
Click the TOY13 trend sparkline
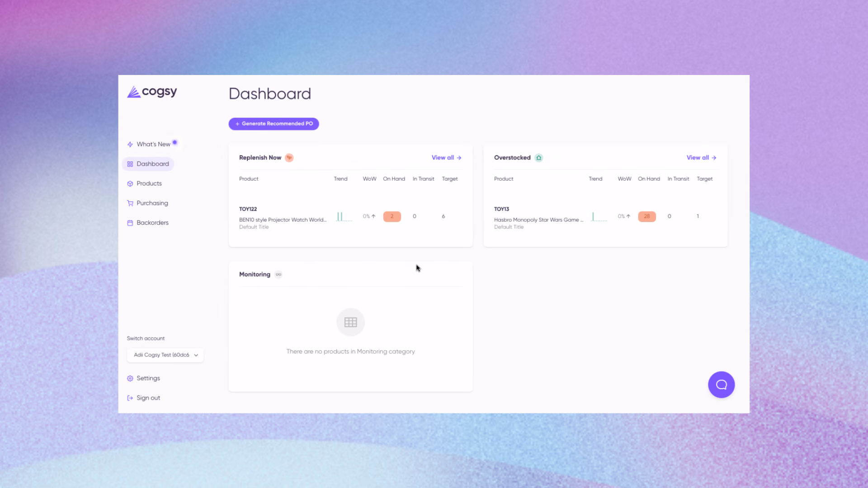[x=599, y=216]
